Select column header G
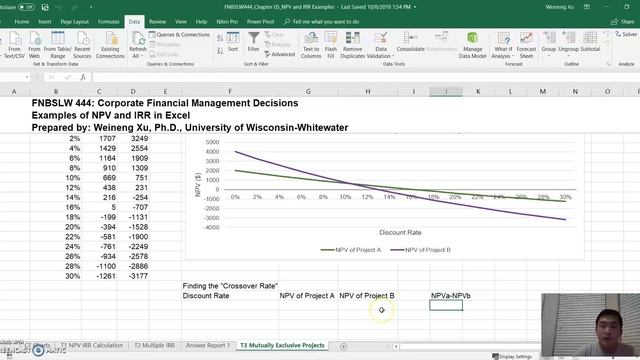The image size is (640, 360). pos(308,91)
